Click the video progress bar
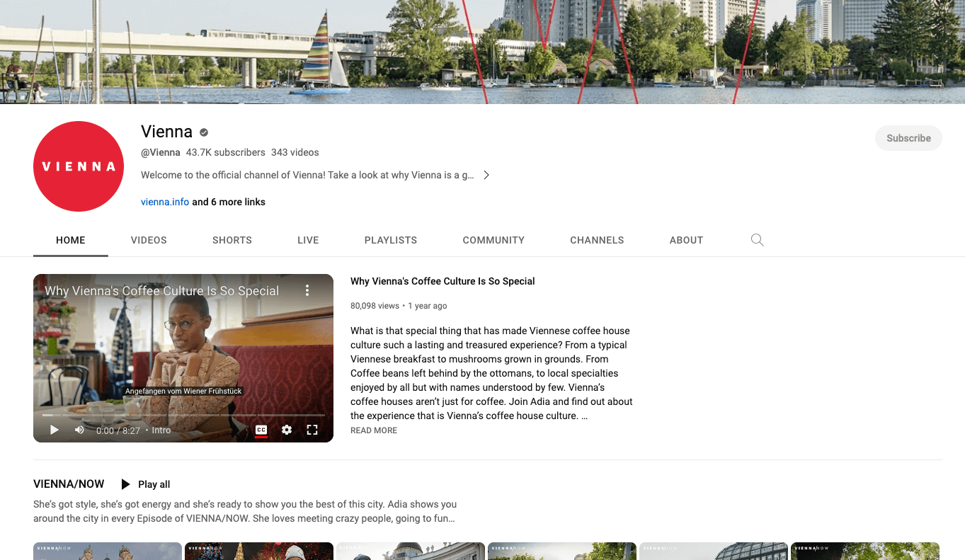Screen dimensions: 965x560 point(183,415)
